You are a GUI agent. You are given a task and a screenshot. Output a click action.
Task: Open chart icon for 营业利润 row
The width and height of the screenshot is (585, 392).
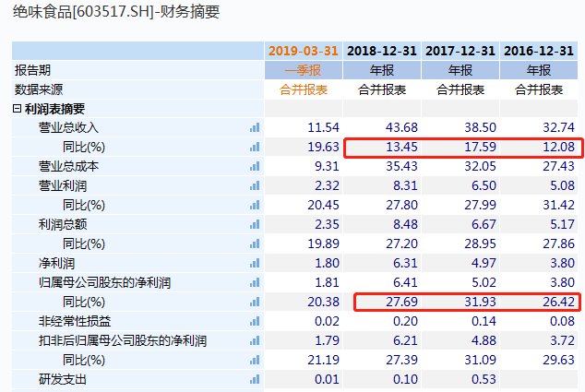(x=255, y=185)
